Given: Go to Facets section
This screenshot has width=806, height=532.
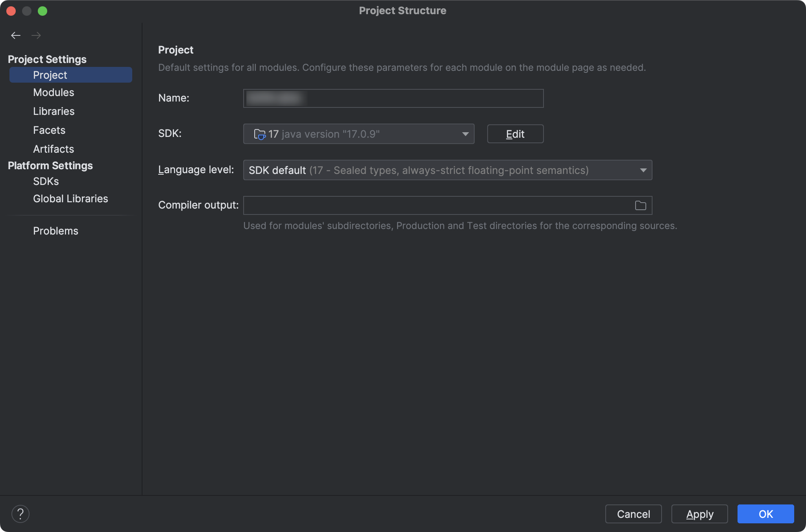Looking at the screenshot, I should [x=49, y=130].
